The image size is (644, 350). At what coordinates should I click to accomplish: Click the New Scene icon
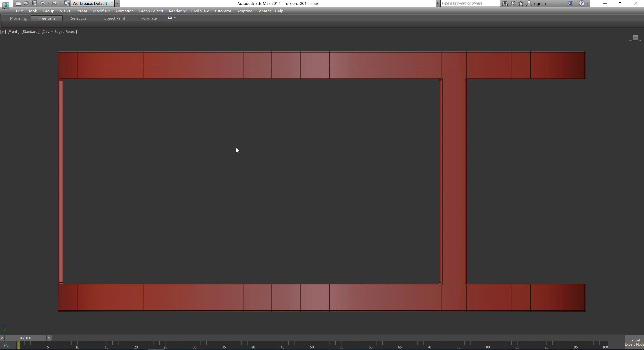coord(18,3)
